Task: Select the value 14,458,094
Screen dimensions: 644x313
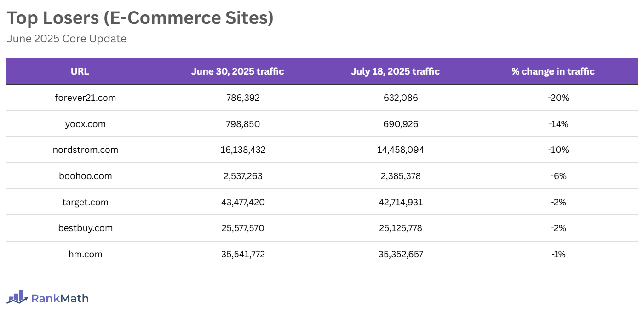Action: click(x=401, y=150)
